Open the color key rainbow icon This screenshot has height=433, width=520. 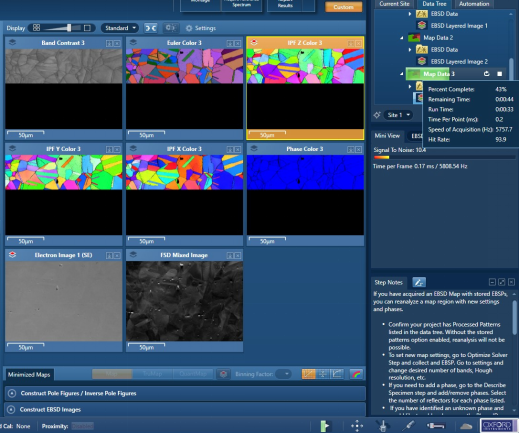pos(356,374)
